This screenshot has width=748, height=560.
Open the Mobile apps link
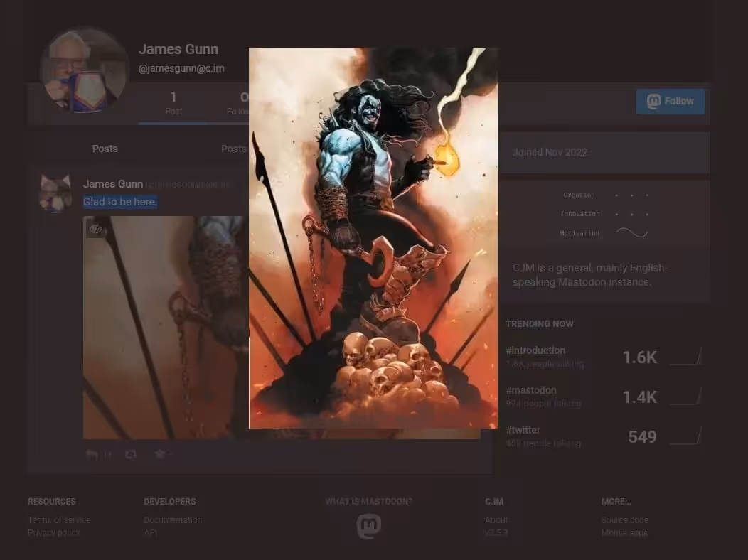coord(624,533)
